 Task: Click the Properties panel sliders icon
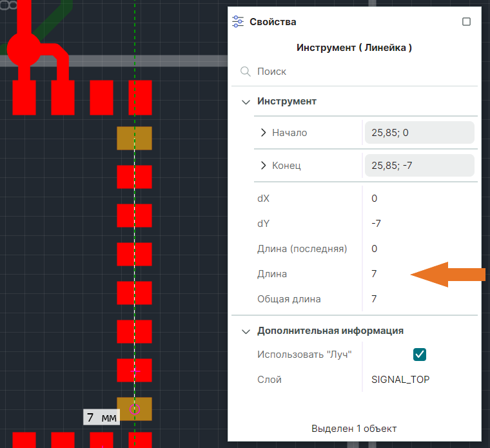click(238, 21)
